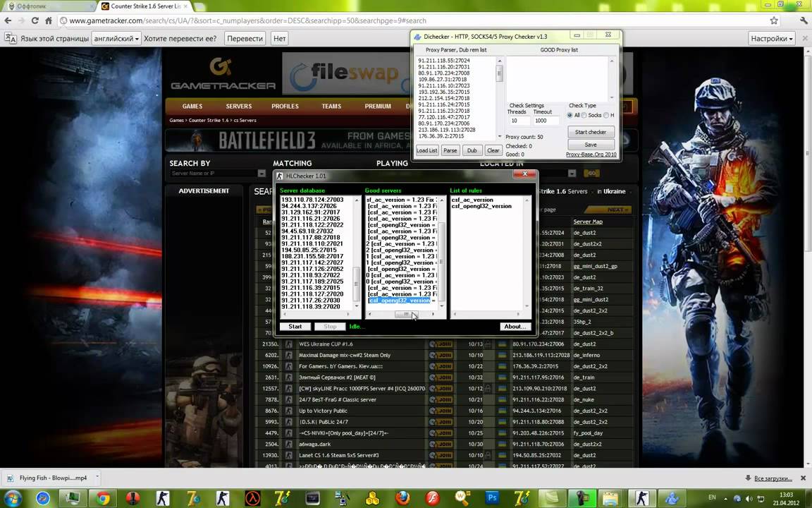Click Parse button in Dichecker
Image resolution: width=812 pixels, height=508 pixels.
coord(450,150)
